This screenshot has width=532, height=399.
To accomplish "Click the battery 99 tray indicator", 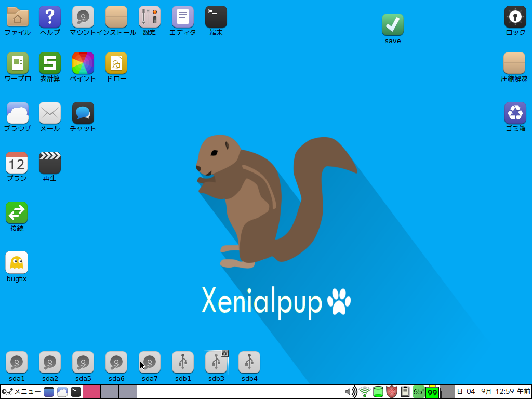I will [x=432, y=392].
